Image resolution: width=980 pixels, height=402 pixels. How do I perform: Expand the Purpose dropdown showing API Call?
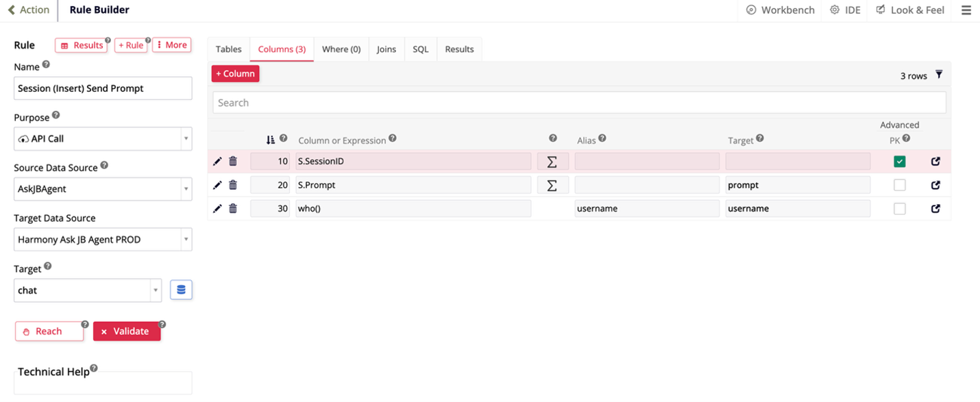[x=103, y=138]
